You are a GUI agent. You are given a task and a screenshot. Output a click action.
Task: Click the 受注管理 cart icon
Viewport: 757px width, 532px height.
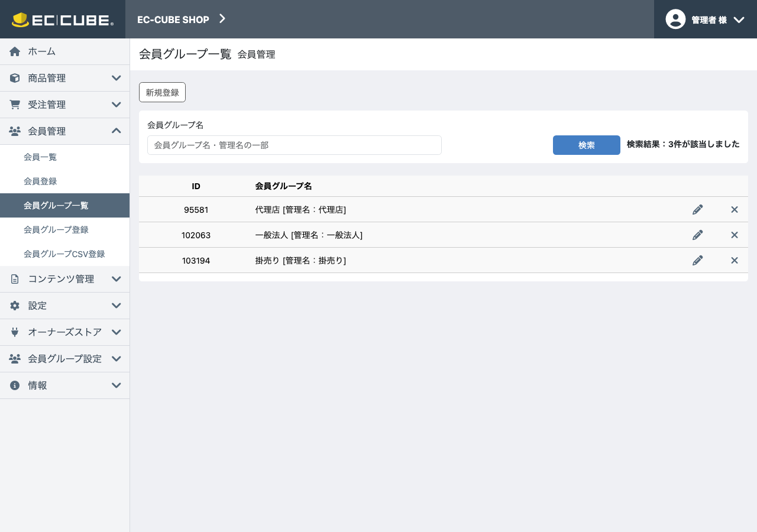tap(15, 105)
